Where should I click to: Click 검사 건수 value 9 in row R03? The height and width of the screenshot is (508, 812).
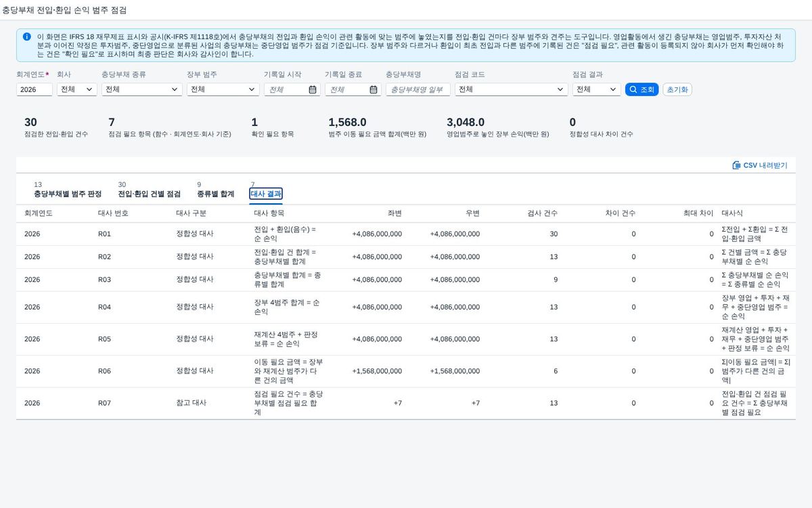(556, 280)
